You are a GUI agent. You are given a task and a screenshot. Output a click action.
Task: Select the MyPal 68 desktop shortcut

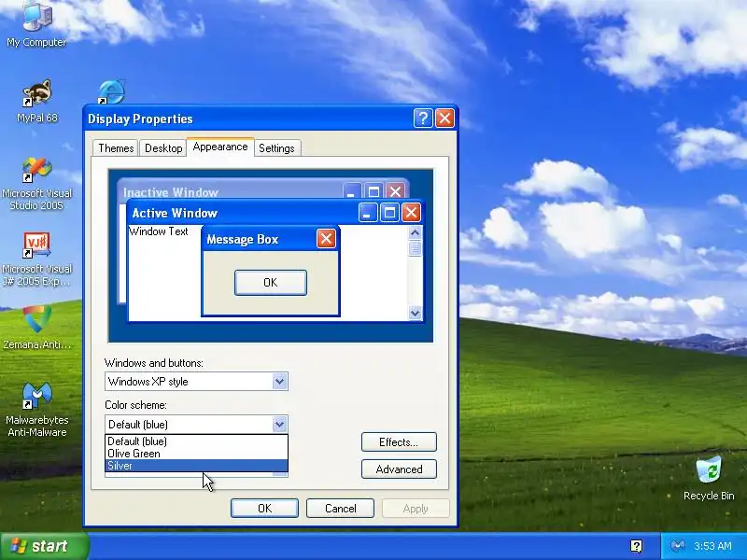[x=36, y=101]
